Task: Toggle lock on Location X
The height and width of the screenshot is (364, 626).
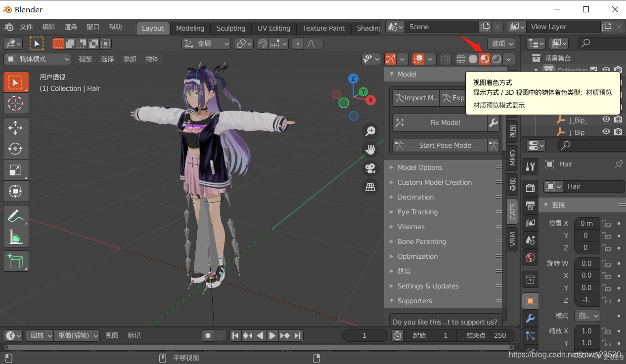Action: point(606,223)
